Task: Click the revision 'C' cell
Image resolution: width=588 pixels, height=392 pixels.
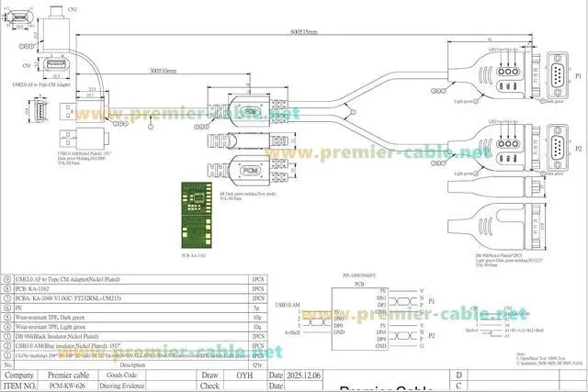Action: [458, 386]
